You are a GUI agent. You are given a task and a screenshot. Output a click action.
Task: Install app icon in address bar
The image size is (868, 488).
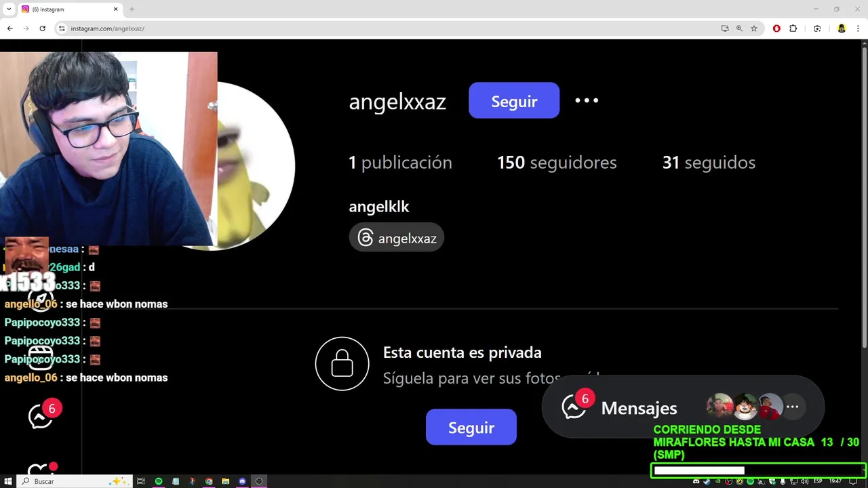pyautogui.click(x=725, y=28)
